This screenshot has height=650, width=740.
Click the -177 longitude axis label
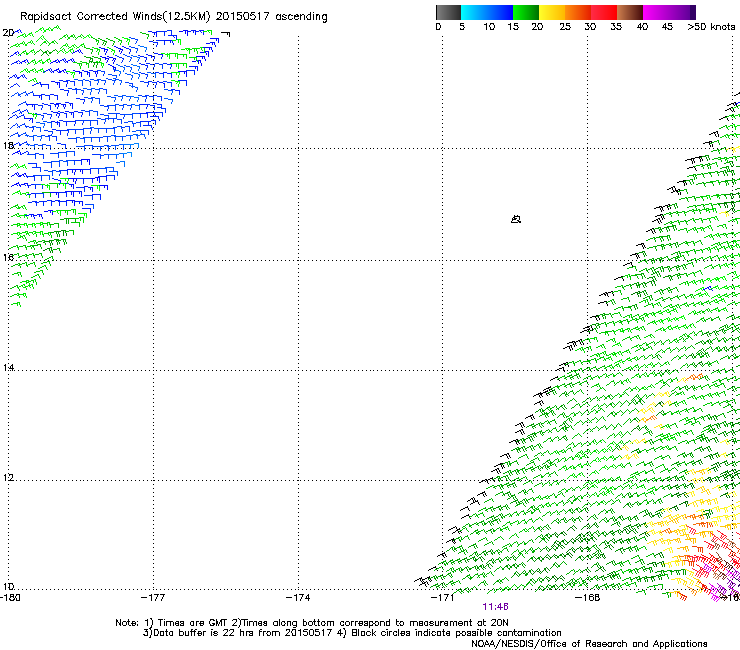(x=153, y=598)
